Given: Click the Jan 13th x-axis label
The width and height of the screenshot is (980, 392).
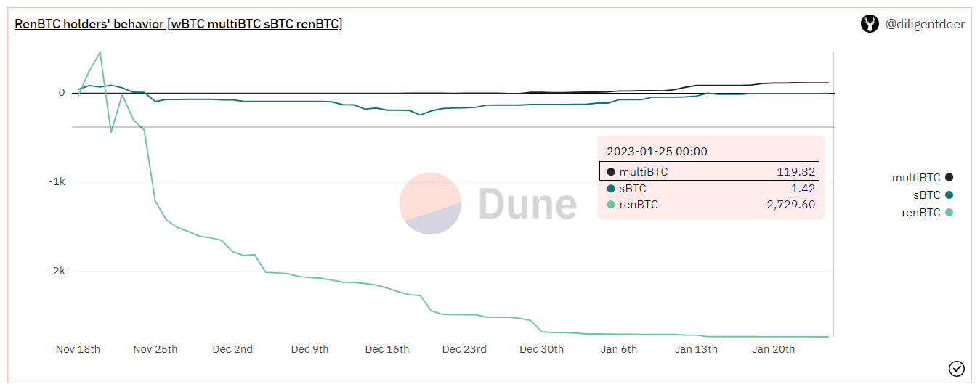Looking at the screenshot, I should [696, 349].
